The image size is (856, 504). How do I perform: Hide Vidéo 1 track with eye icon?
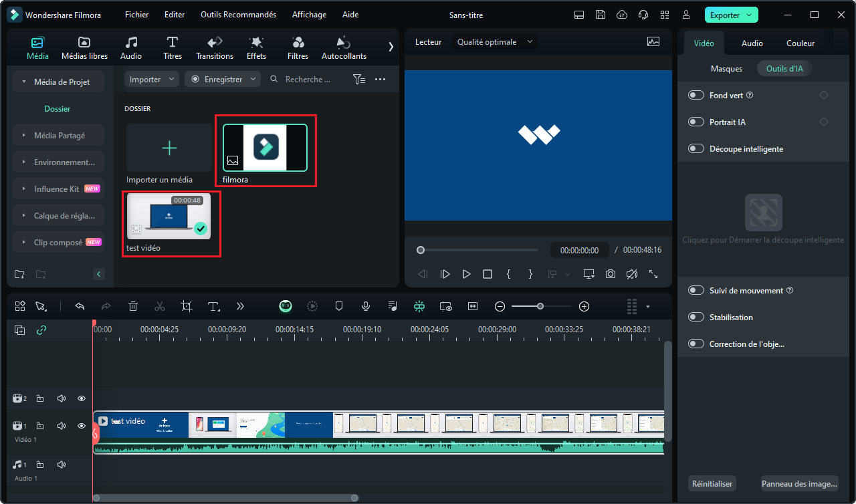(82, 426)
